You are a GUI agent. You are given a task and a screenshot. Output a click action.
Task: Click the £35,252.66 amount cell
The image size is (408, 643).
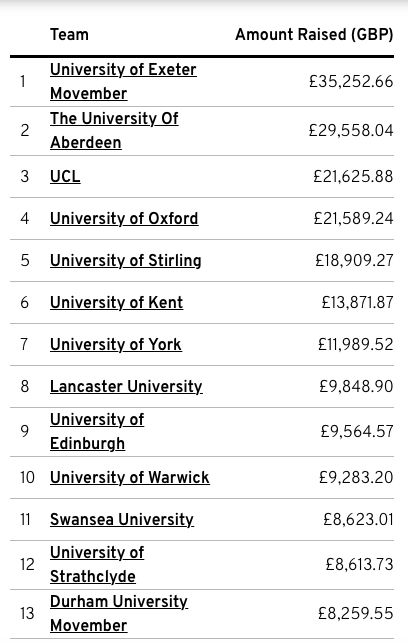[351, 81]
